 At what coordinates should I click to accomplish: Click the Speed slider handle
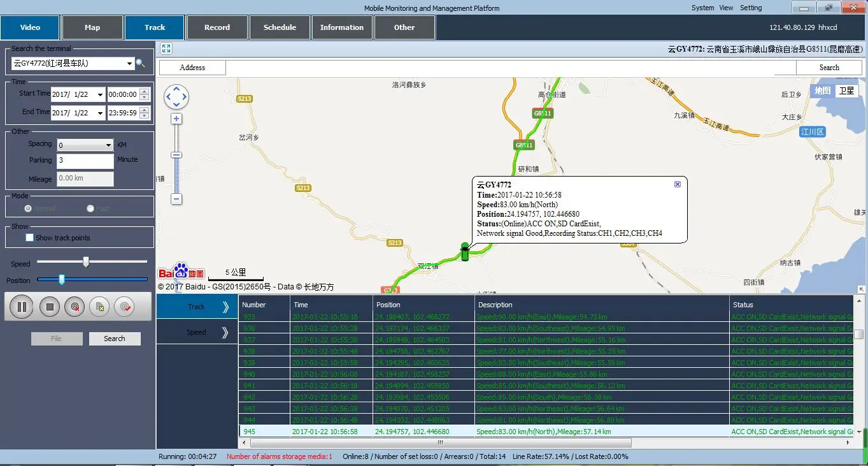(86, 262)
